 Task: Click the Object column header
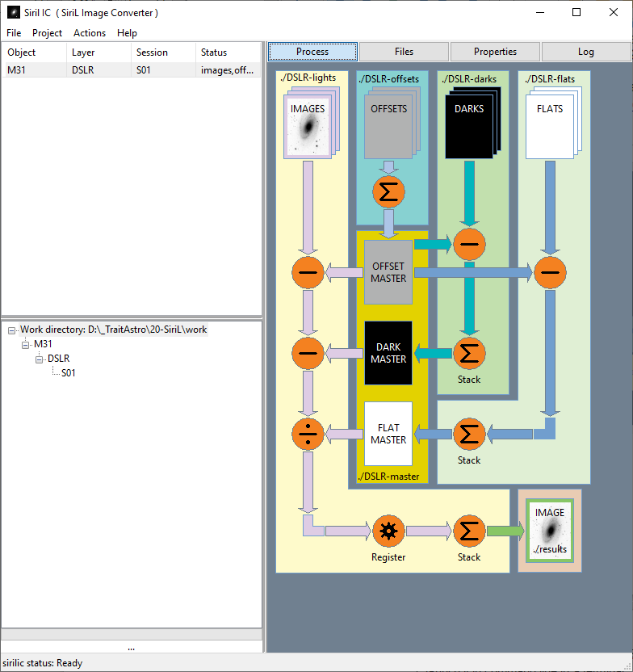34,52
